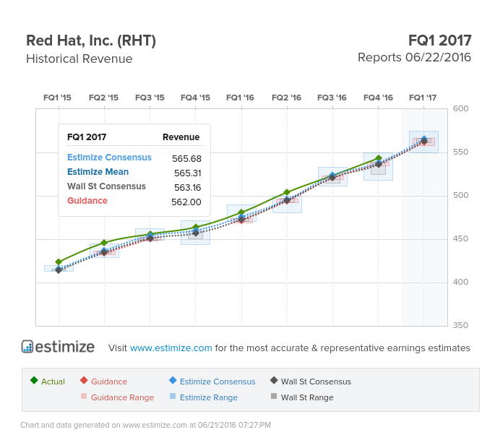This screenshot has height=448, width=495.
Task: Click the 600 y-axis value
Action: [x=460, y=108]
